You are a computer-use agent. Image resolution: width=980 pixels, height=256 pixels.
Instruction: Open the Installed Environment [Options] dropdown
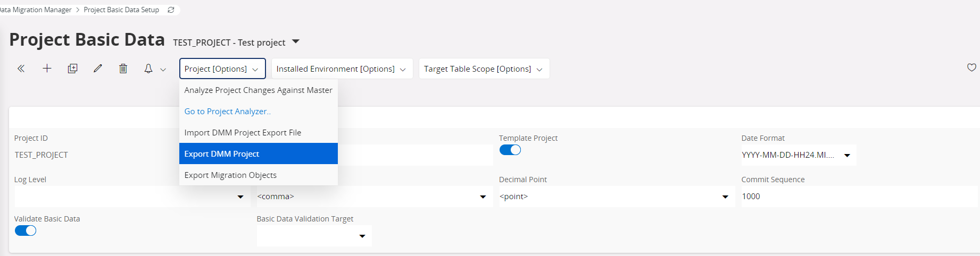pyautogui.click(x=342, y=69)
